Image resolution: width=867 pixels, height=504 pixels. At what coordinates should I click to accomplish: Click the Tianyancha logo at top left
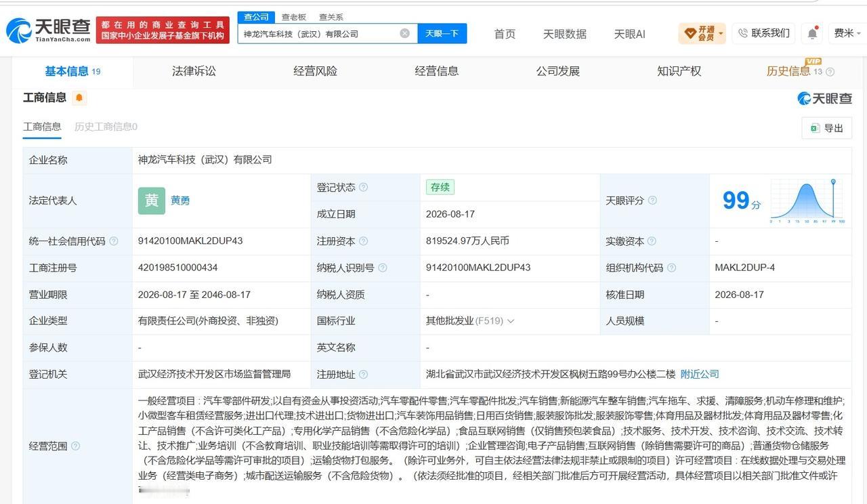(48, 30)
